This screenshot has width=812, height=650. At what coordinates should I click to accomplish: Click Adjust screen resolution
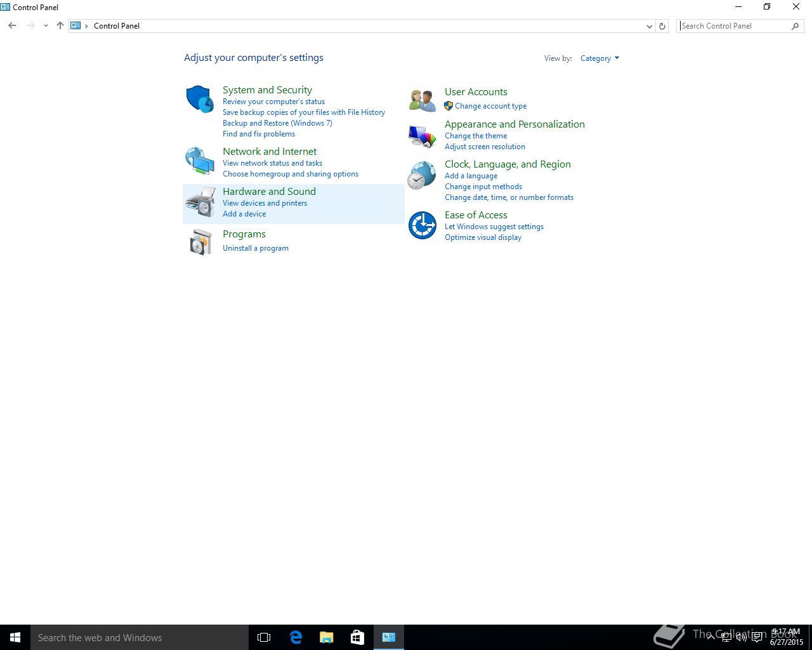pyautogui.click(x=485, y=147)
